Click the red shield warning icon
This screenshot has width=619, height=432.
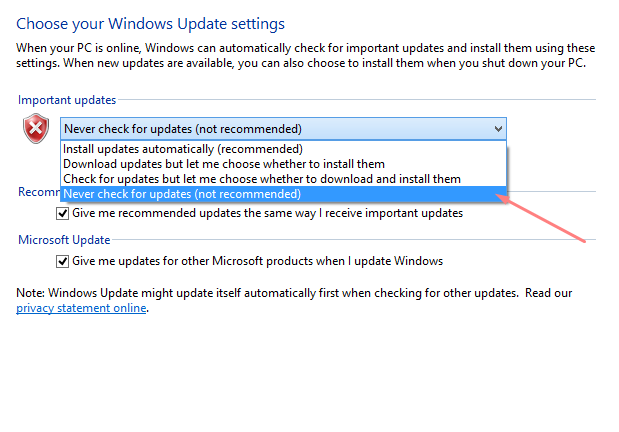pos(36,128)
